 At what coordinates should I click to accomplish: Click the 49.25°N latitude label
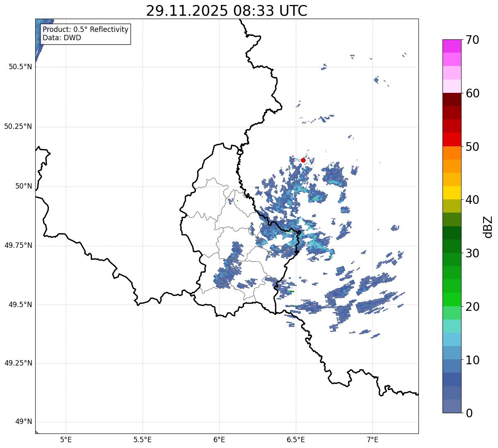click(x=18, y=363)
